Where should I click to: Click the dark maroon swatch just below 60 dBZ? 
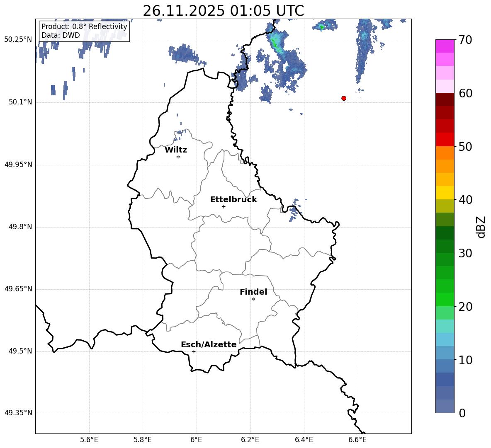(445, 99)
